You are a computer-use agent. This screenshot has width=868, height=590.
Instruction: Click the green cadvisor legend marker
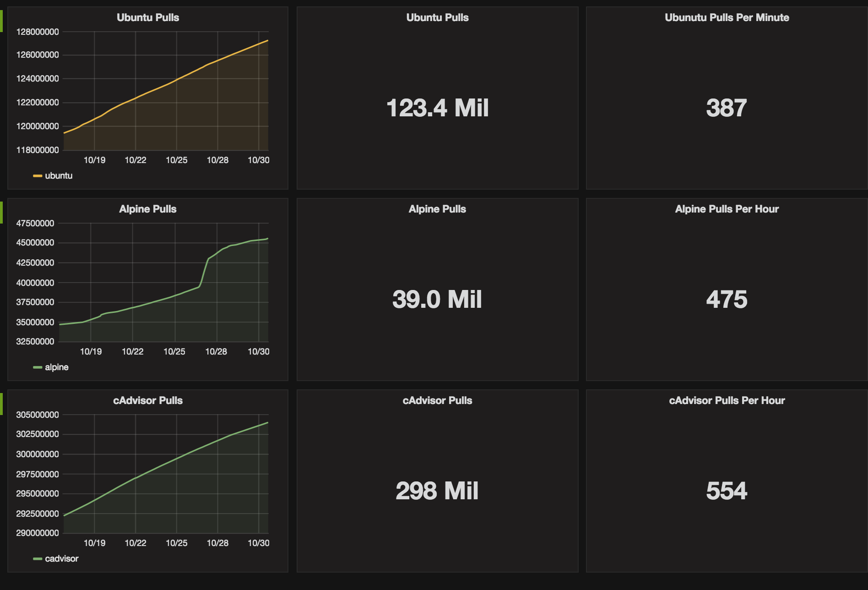[x=37, y=558]
